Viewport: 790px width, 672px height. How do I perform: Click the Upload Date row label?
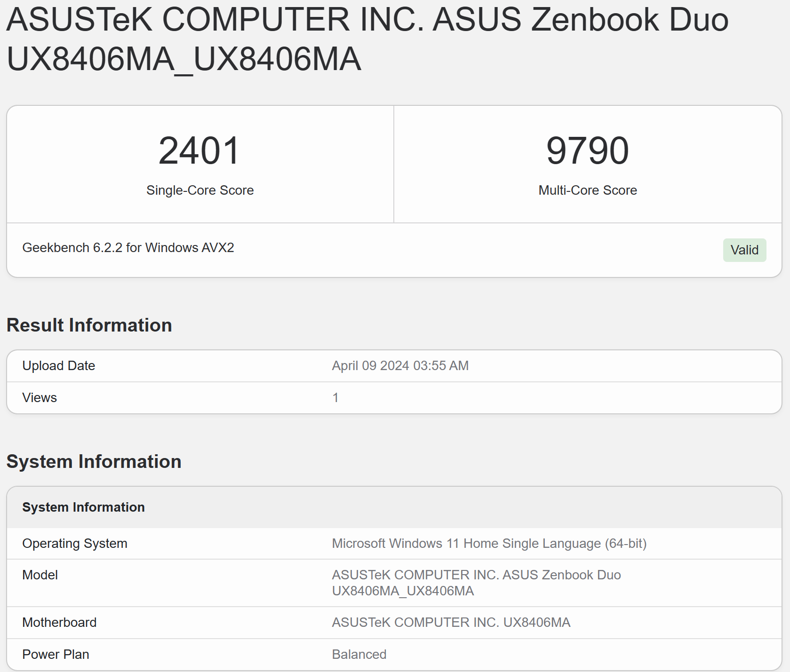click(x=59, y=365)
